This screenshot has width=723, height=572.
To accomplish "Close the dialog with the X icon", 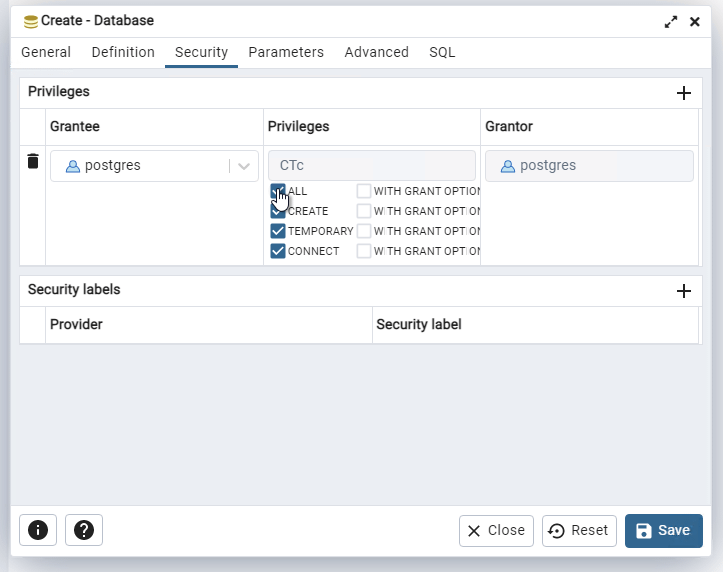I will [695, 22].
